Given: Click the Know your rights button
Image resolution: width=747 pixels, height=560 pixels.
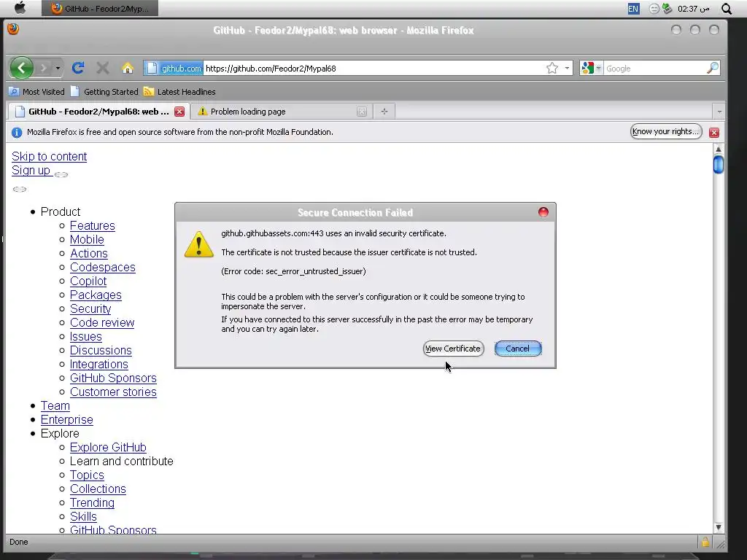Looking at the screenshot, I should pyautogui.click(x=666, y=131).
